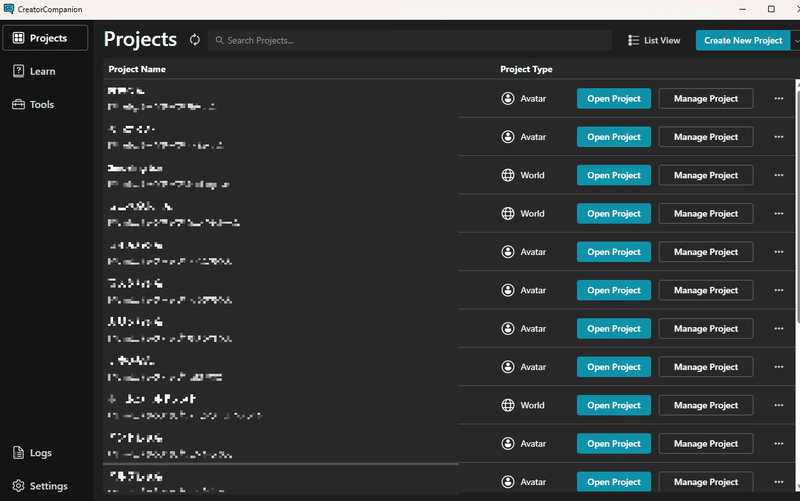
Task: Open Project in the seventh row
Action: click(x=614, y=329)
